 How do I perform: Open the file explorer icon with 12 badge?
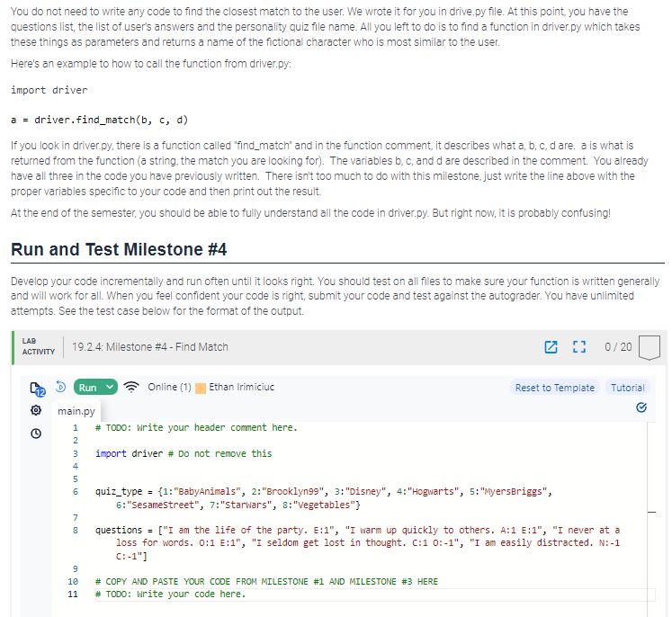click(x=37, y=389)
